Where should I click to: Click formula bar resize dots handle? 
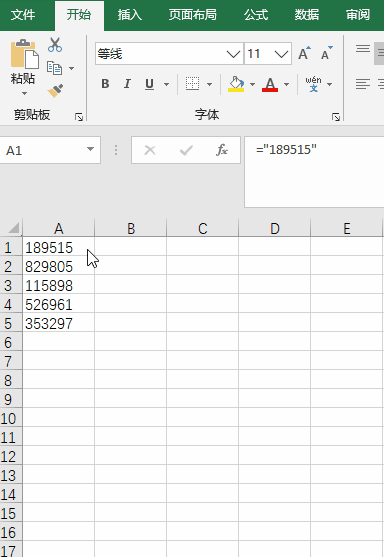[x=116, y=150]
